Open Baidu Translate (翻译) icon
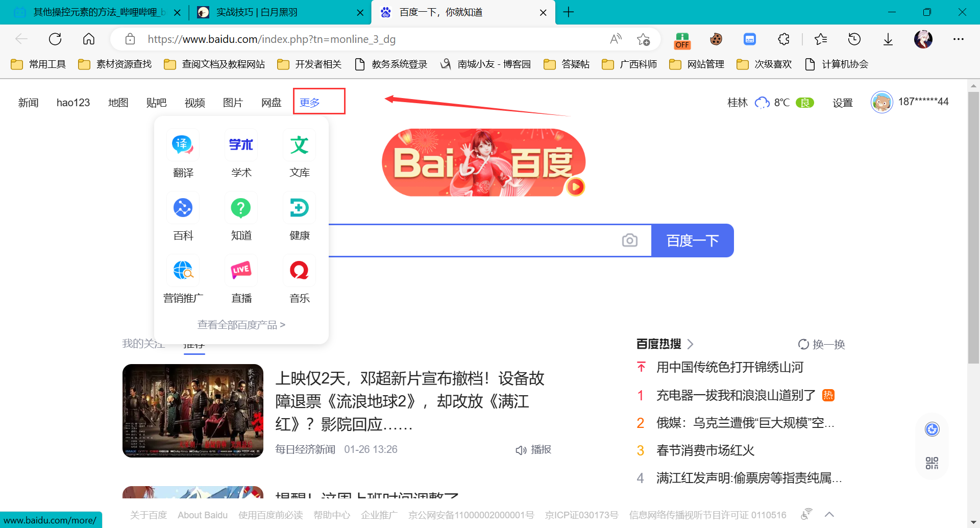 click(x=183, y=145)
